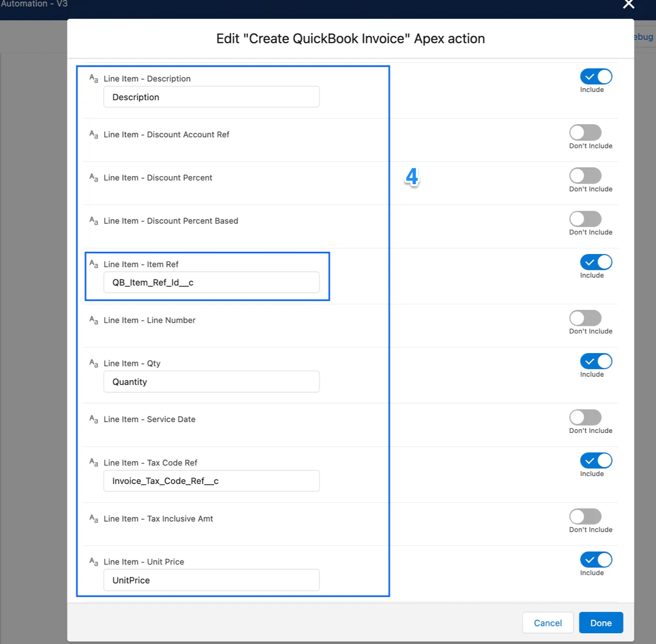Click the text type icon beside Line Item - Description

(x=93, y=78)
